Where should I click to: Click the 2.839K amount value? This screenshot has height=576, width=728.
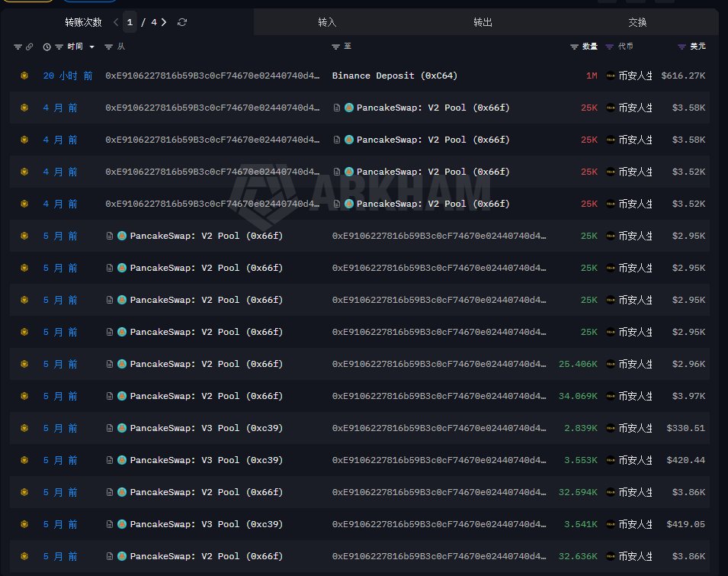pyautogui.click(x=581, y=428)
